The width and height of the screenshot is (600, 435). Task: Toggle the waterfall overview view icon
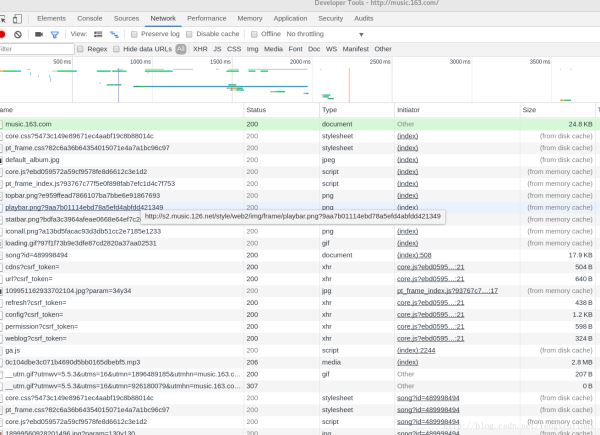tap(114, 34)
